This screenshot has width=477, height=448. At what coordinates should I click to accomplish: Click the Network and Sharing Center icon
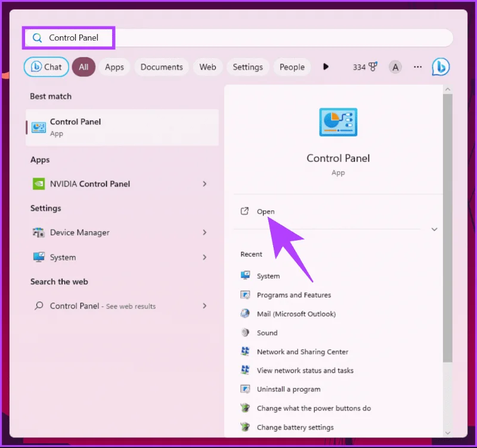pos(245,351)
